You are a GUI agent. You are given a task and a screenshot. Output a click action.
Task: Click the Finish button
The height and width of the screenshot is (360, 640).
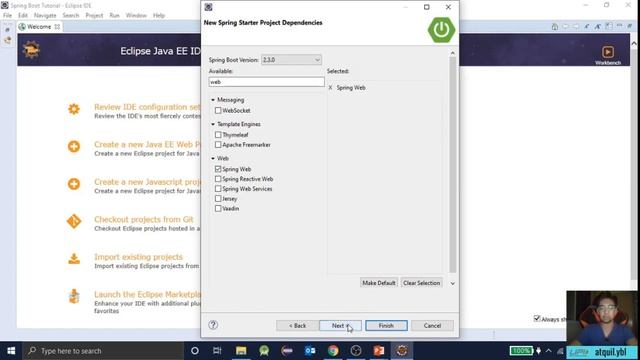tap(386, 325)
